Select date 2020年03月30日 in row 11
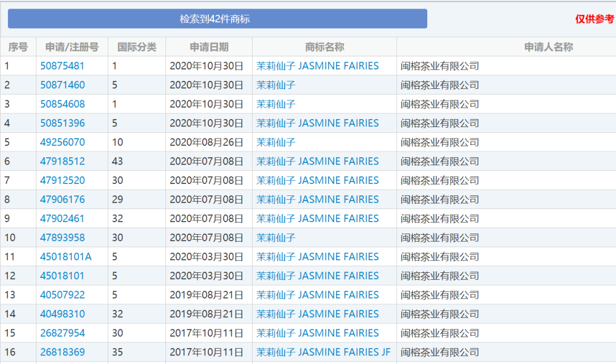 (x=206, y=257)
